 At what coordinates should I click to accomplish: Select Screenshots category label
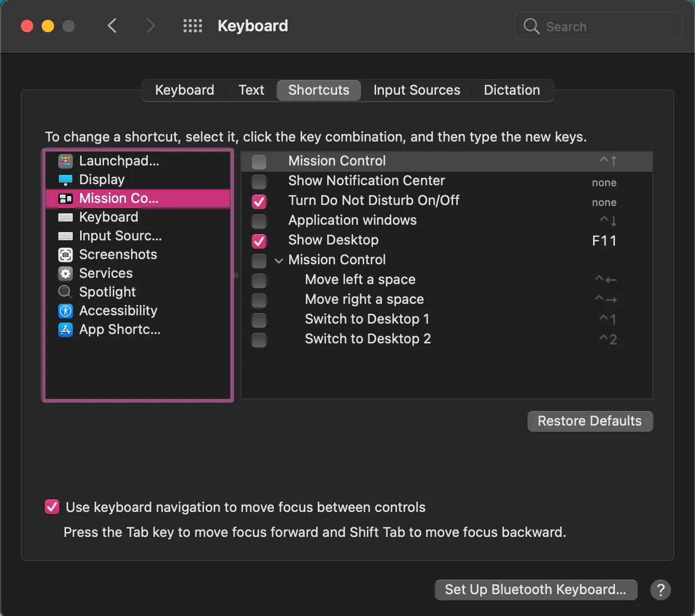(x=118, y=254)
